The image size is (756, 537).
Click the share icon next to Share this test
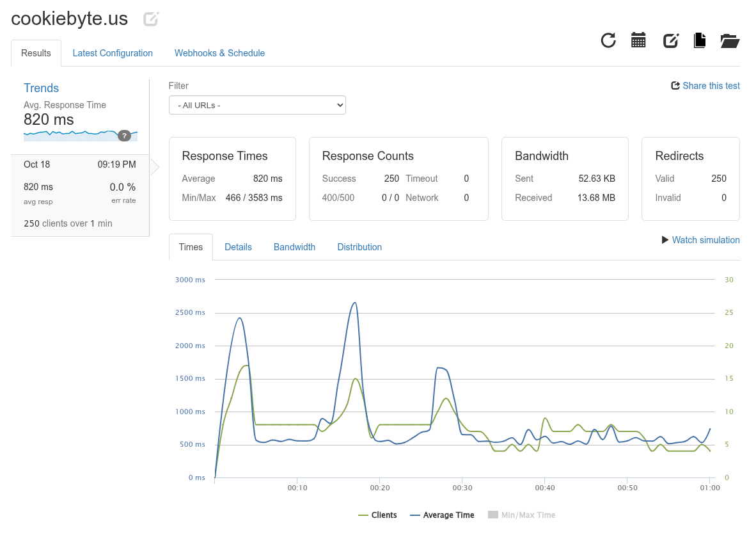pyautogui.click(x=675, y=86)
